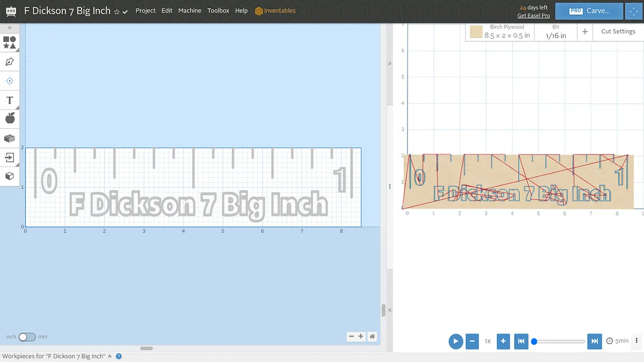This screenshot has height=362, width=644.
Task: Open the Toolbox menu
Action: click(x=218, y=11)
